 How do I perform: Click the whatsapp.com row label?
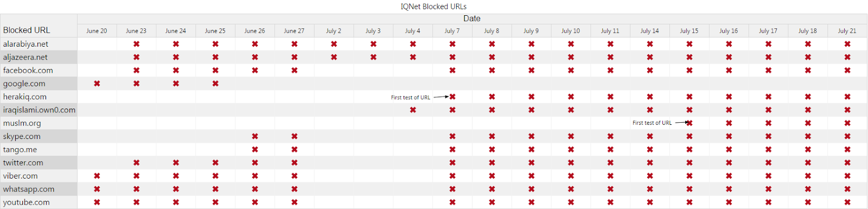pos(29,189)
